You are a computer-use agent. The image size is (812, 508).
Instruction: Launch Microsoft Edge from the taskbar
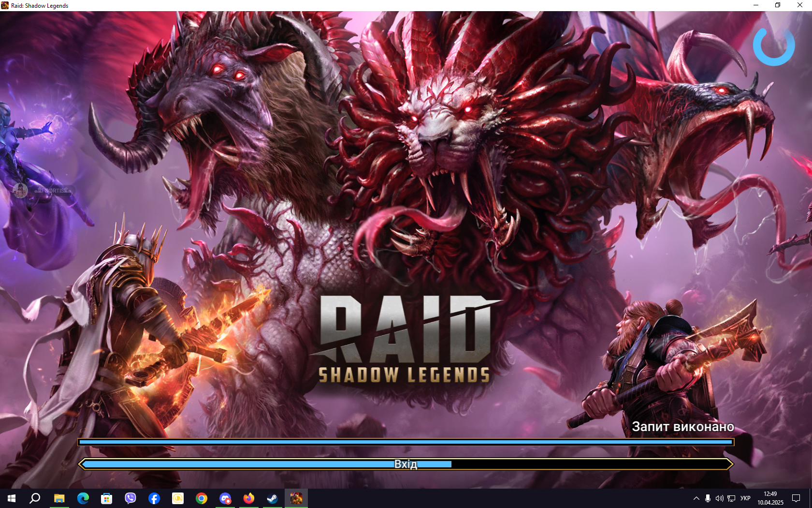coord(83,498)
